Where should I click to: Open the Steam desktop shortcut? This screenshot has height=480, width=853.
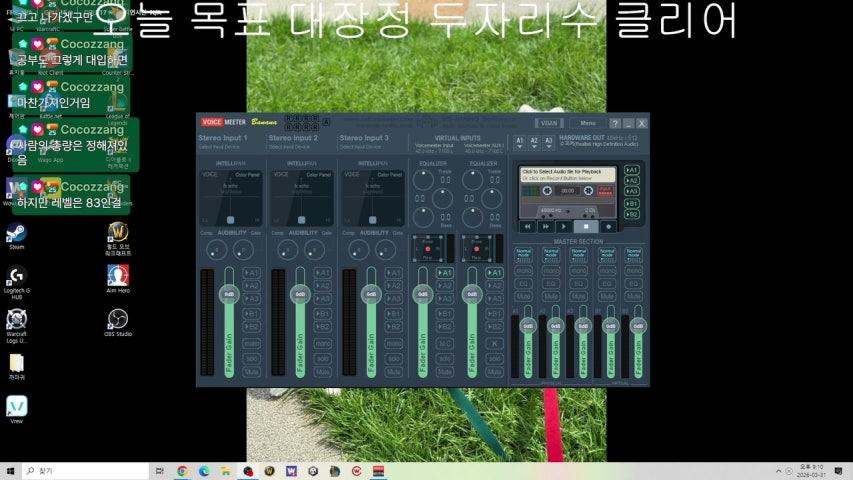click(16, 233)
